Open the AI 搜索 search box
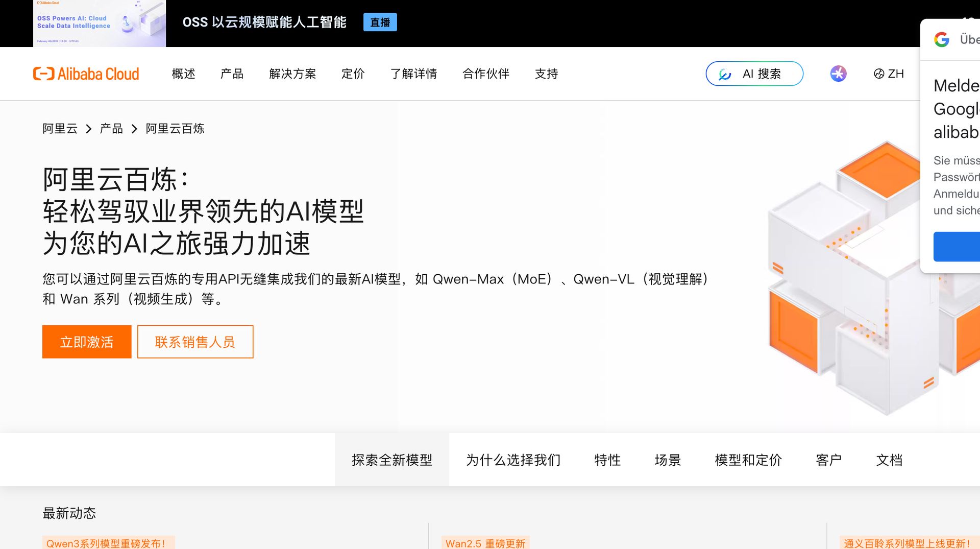 pos(754,74)
